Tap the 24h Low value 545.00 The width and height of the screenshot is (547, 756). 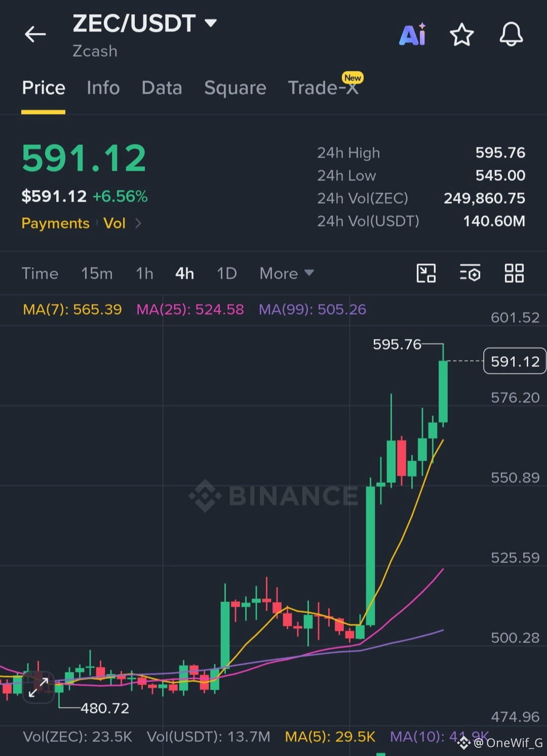point(500,175)
